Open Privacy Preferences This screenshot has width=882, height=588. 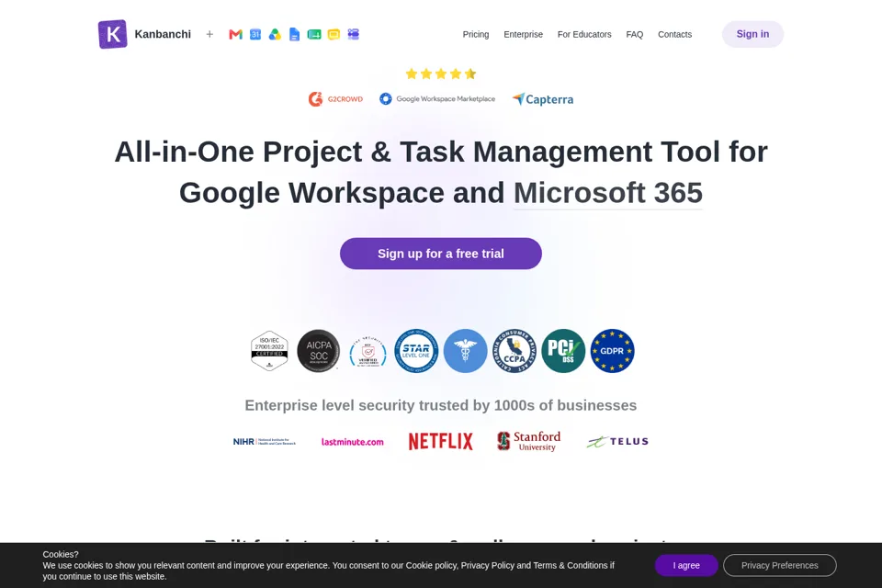click(x=780, y=565)
